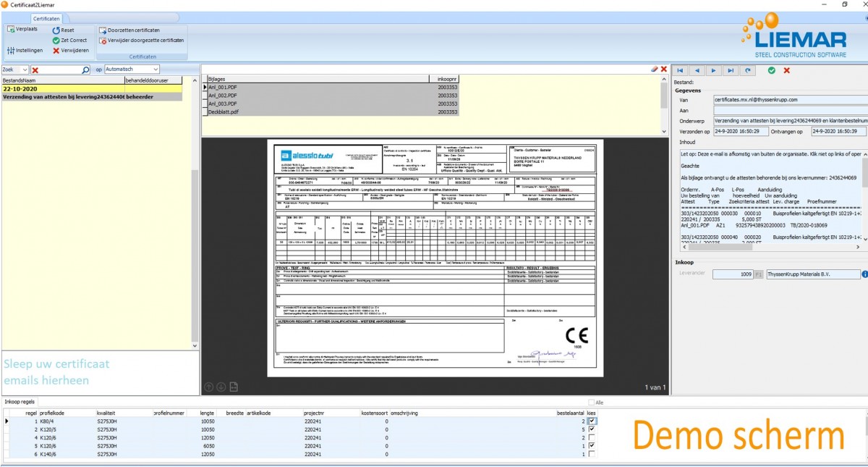Click the Ontvangen op date field

click(839, 132)
